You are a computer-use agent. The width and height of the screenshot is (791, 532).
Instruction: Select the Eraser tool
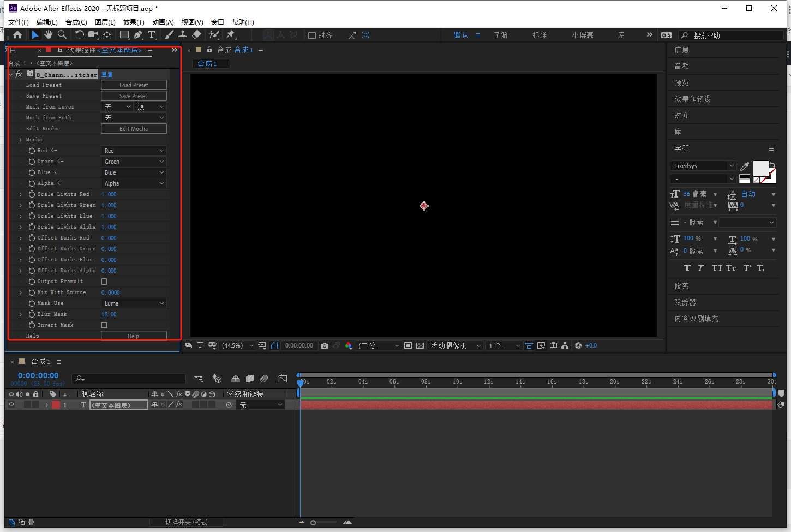click(x=197, y=35)
